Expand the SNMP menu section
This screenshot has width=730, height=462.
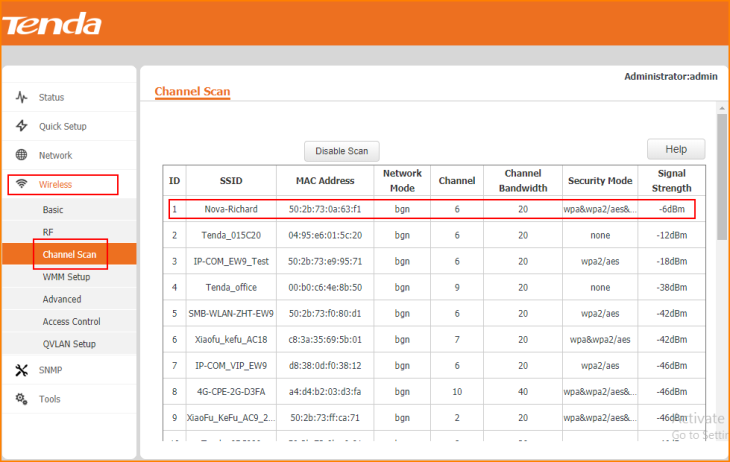pos(50,370)
